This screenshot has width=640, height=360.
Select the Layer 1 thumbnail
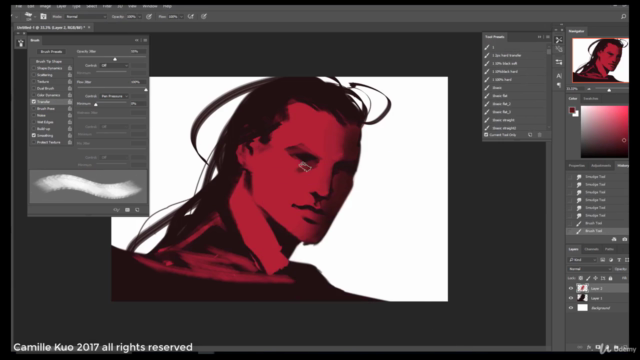click(582, 298)
